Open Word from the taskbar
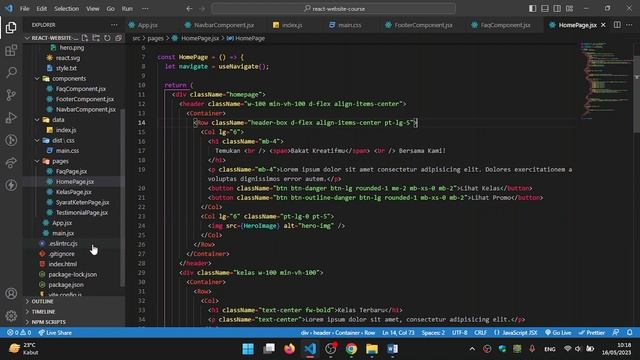The height and width of the screenshot is (360, 640). (393, 349)
